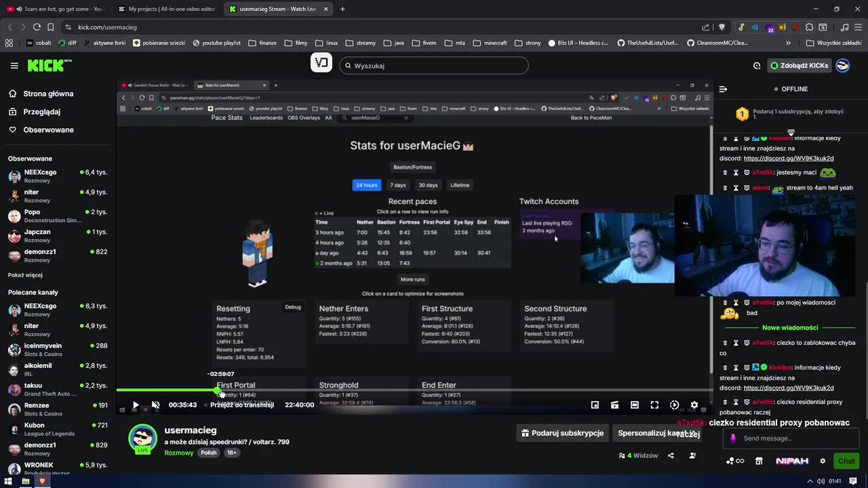Open the browser extensions puzzle icon
Image resolution: width=868 pixels, height=488 pixels.
tap(809, 27)
